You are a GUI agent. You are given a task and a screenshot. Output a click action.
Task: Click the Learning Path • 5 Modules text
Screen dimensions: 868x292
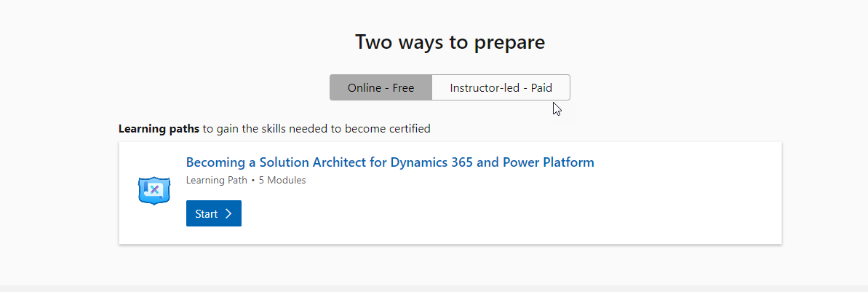(246, 180)
